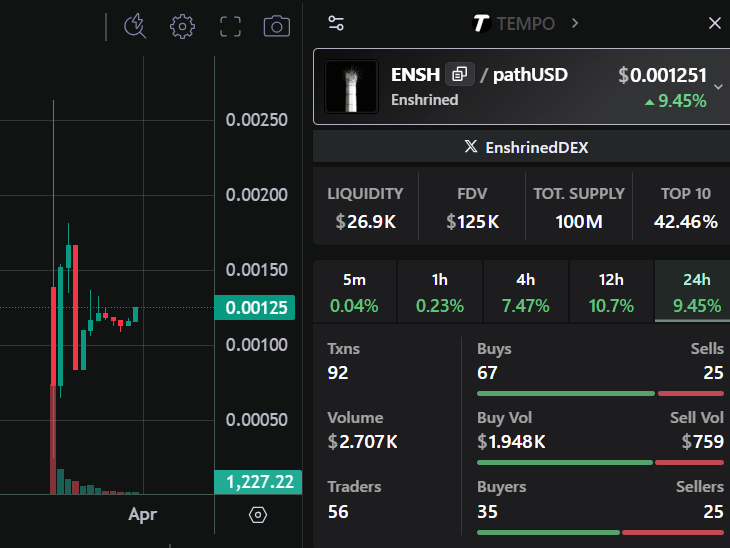Click the Buy Vol versus Sell Vol bar

(x=600, y=462)
